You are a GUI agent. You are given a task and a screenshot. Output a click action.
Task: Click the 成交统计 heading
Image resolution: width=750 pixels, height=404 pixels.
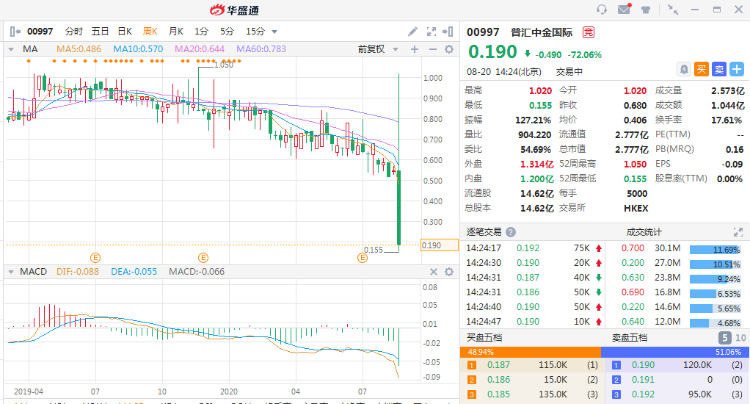(x=644, y=232)
